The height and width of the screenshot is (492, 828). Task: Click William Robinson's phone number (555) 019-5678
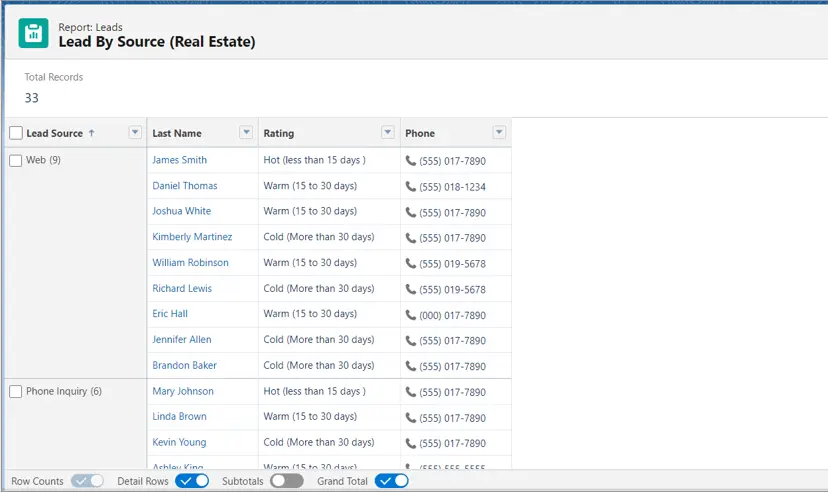coord(453,264)
